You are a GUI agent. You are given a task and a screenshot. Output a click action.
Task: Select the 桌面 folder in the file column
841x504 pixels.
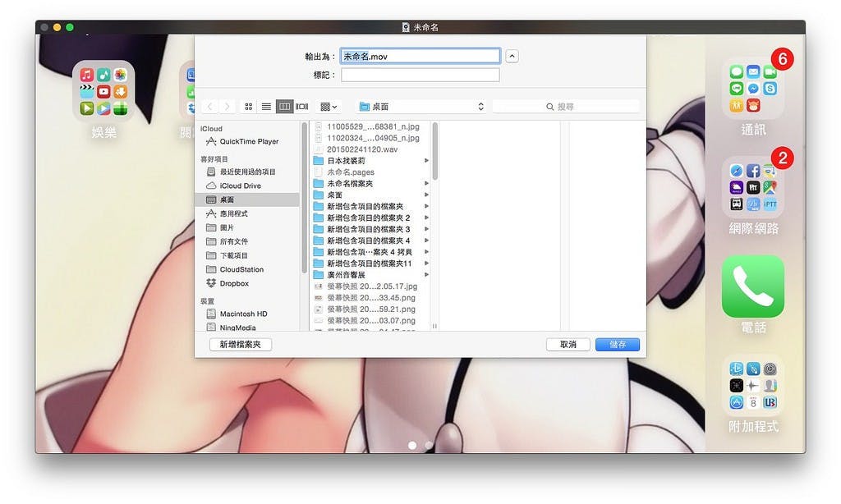point(370,195)
